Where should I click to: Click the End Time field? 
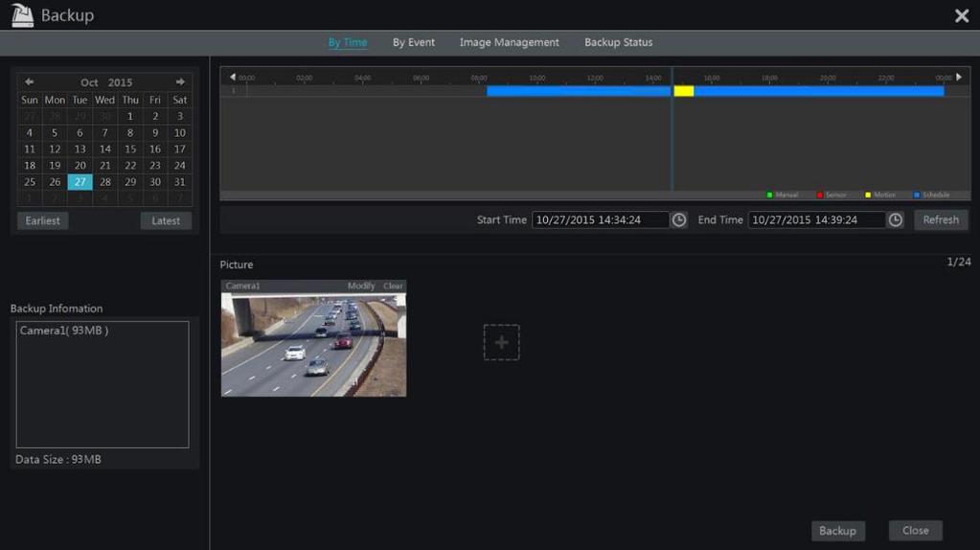816,220
